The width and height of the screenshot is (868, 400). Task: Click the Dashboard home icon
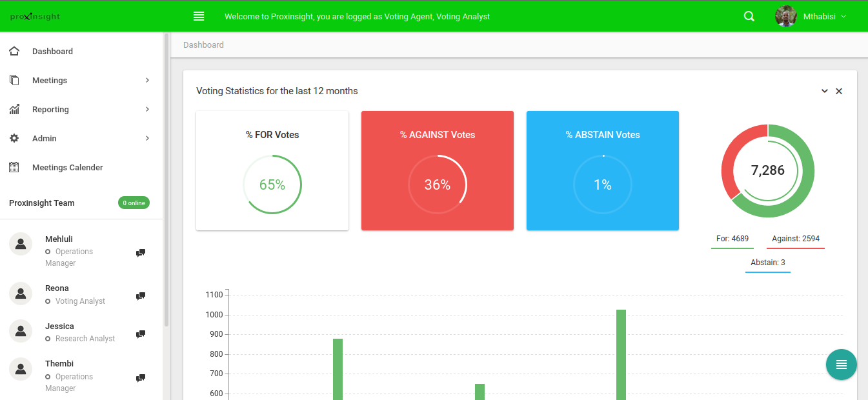pyautogui.click(x=14, y=51)
